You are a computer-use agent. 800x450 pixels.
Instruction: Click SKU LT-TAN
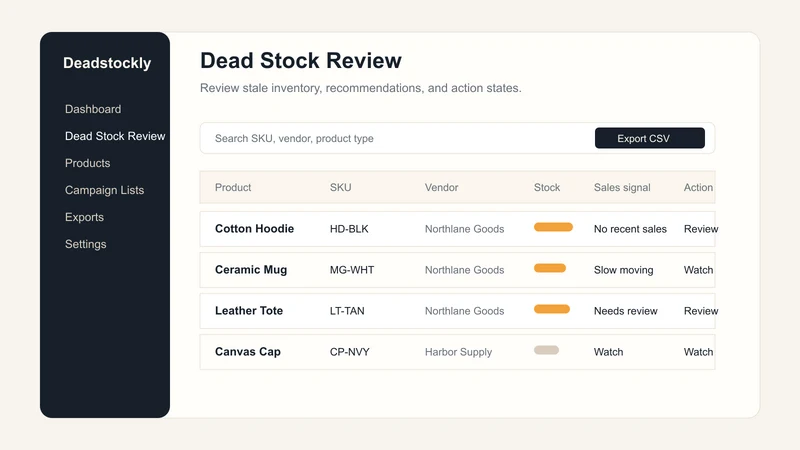[x=347, y=311]
